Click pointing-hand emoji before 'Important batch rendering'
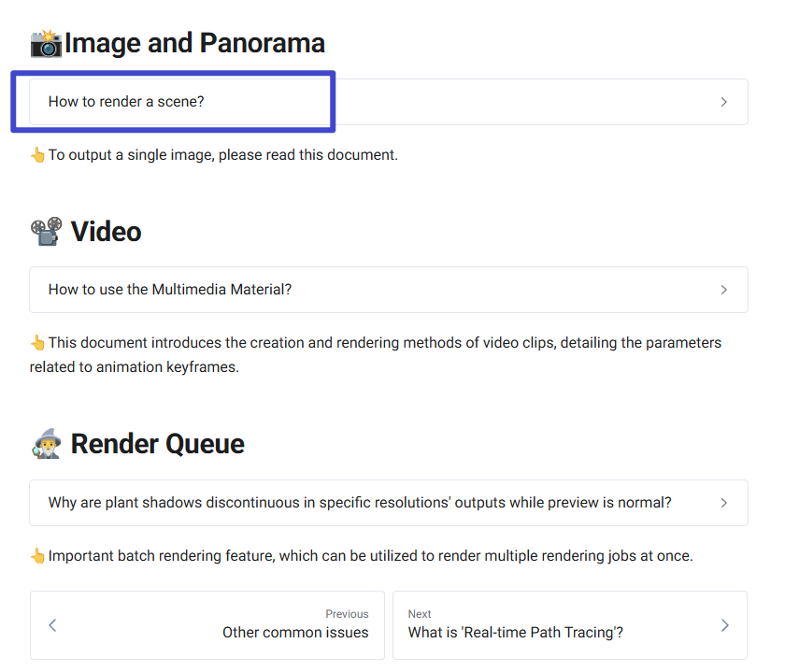785x672 pixels. click(x=37, y=556)
